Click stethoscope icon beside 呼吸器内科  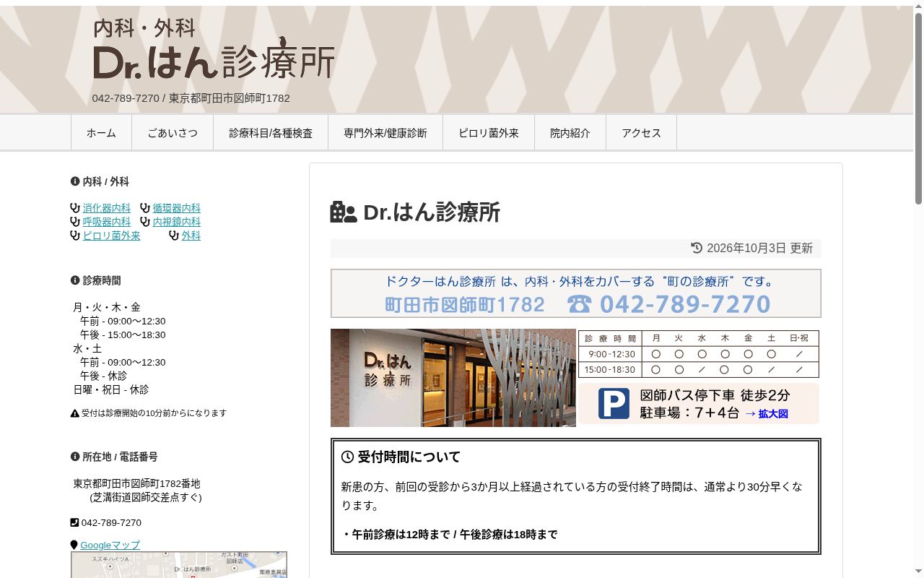(75, 222)
